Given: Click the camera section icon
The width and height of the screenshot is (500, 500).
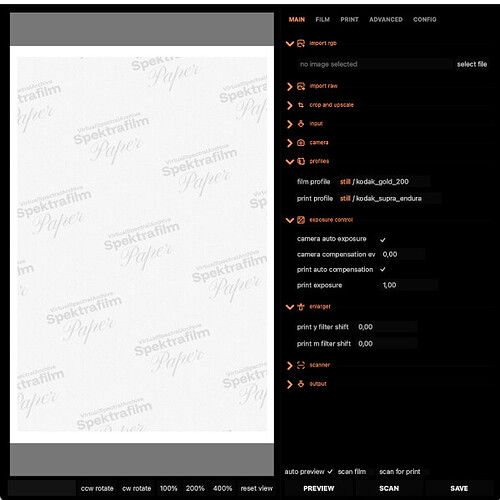Looking at the screenshot, I should (x=301, y=143).
